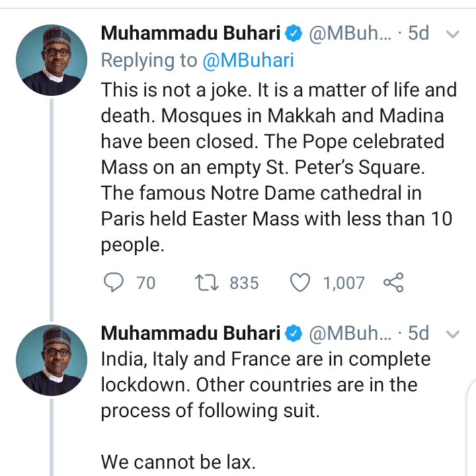Click the verified badge on the first tweet
The image size is (476, 476).
[x=294, y=33]
